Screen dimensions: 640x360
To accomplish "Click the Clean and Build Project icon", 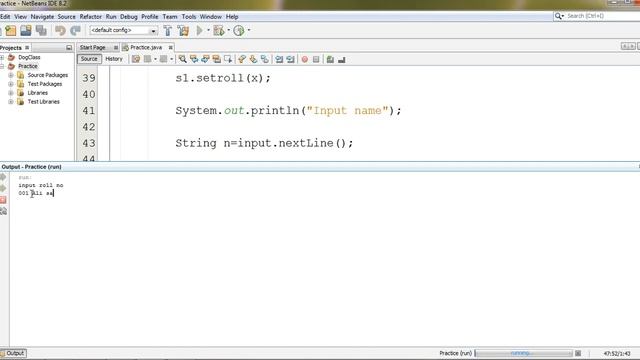I will [x=183, y=31].
